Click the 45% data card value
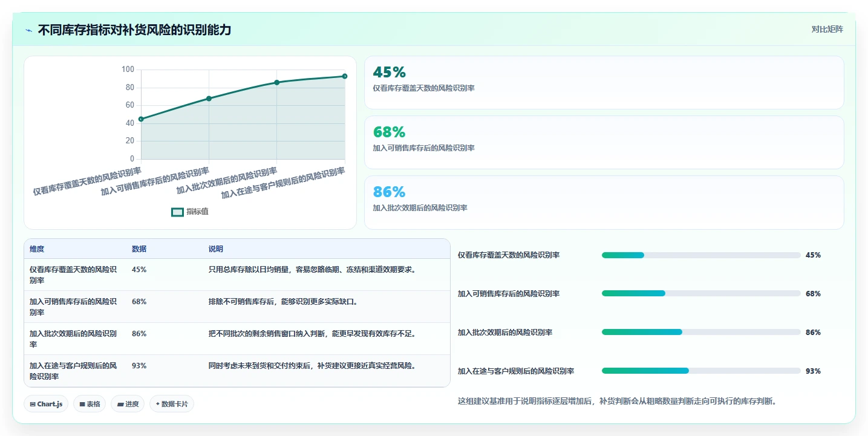Screen dimensions: 868x436 pyautogui.click(x=389, y=73)
